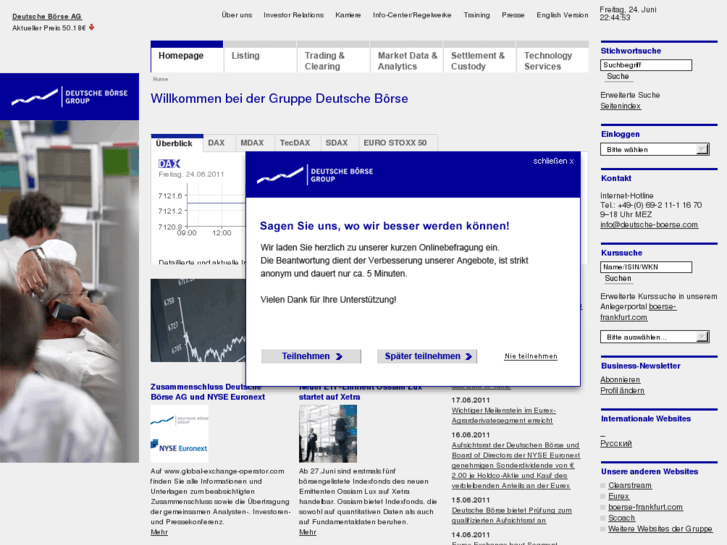This screenshot has width=727, height=545.
Task: Click the Erweiterte Suche text
Action: tap(630, 95)
